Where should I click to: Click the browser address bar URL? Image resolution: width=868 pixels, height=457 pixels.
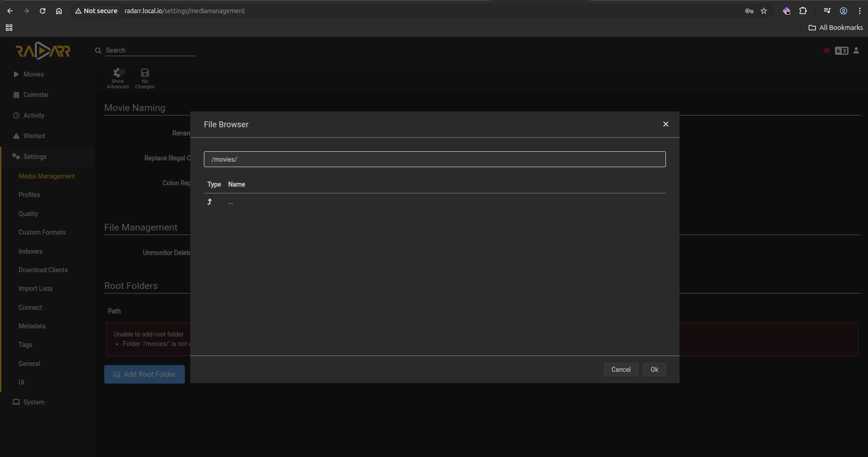pos(184,11)
